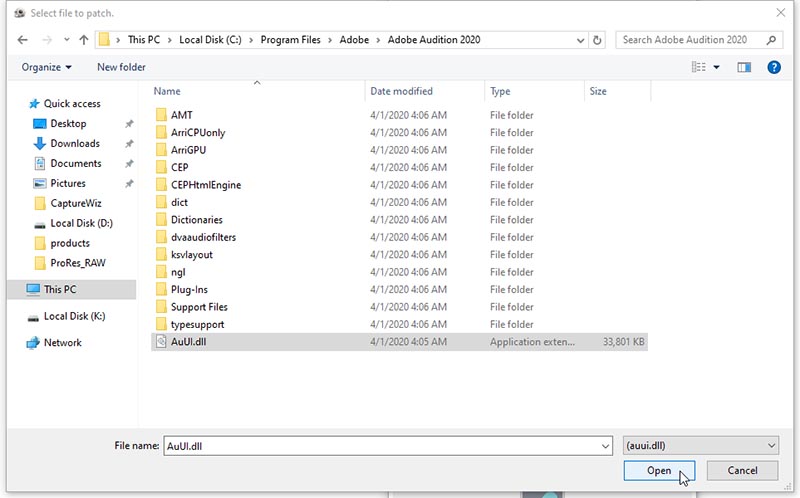Change the view layout icon
This screenshot has height=498, width=800.
pos(698,67)
